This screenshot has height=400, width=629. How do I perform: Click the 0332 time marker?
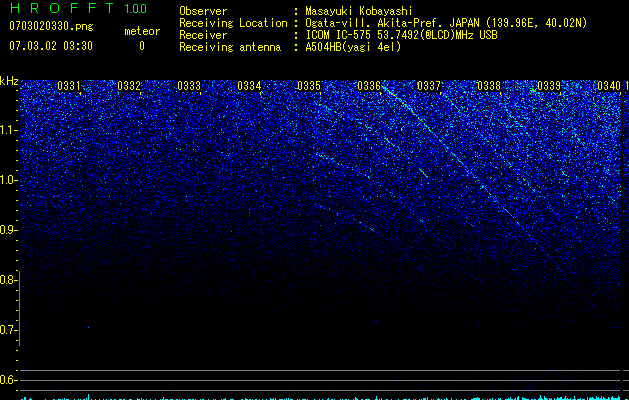tap(129, 86)
